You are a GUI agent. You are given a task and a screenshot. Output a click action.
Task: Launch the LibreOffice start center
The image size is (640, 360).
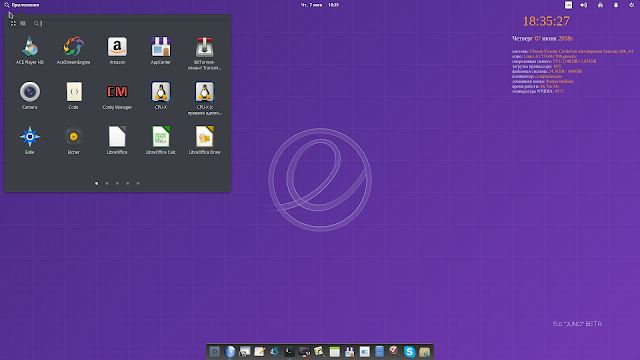[x=117, y=140]
